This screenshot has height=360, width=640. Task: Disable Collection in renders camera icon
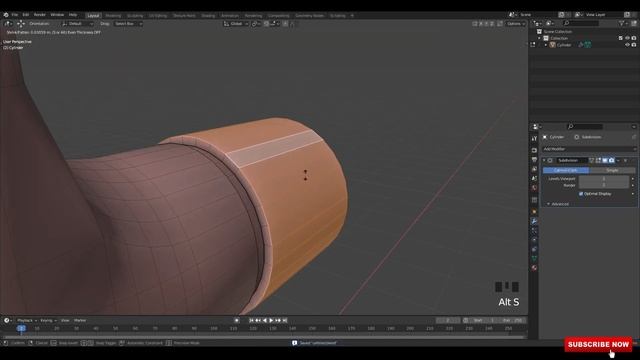pos(634,38)
